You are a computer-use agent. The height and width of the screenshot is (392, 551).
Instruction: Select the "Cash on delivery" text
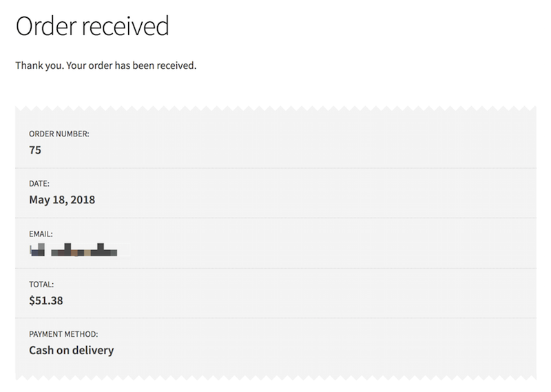(x=71, y=350)
